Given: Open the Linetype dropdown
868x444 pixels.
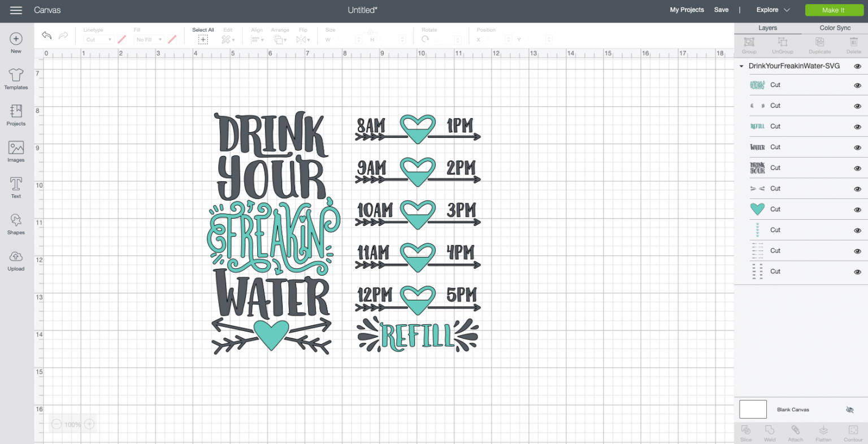Looking at the screenshot, I should 98,39.
